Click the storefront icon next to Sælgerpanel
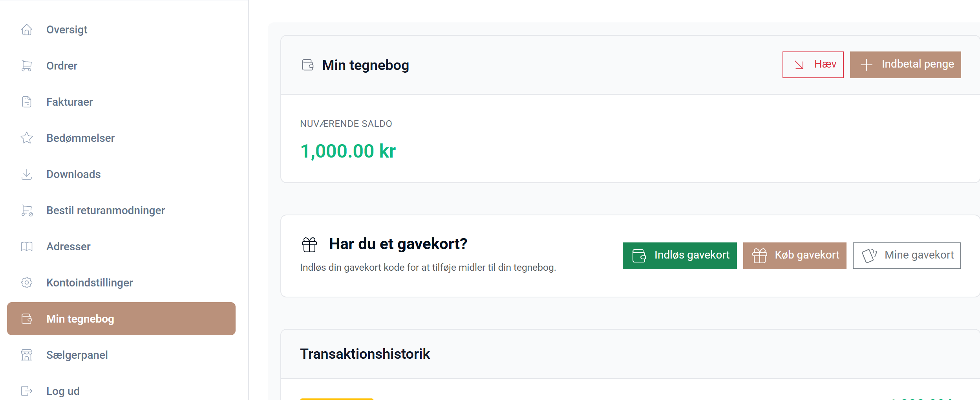The height and width of the screenshot is (400, 980). click(x=27, y=355)
